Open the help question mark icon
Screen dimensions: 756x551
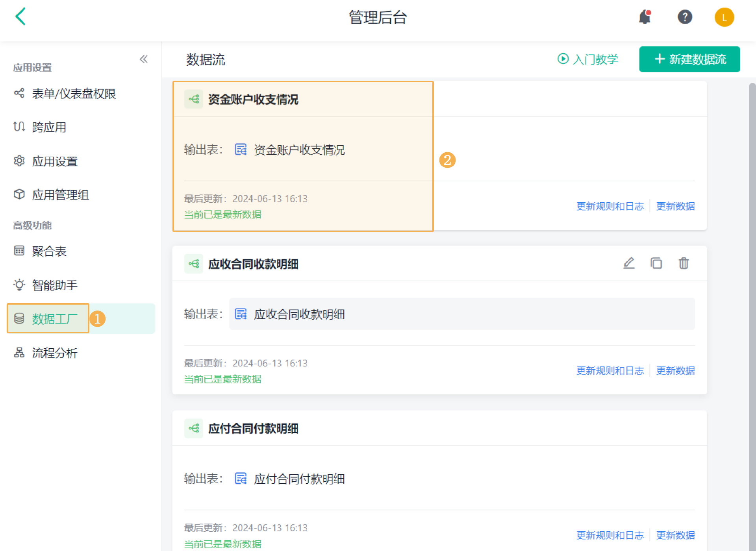[685, 17]
